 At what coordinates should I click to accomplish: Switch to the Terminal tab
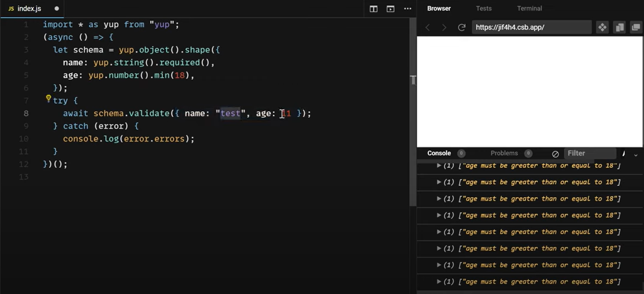coord(529,8)
